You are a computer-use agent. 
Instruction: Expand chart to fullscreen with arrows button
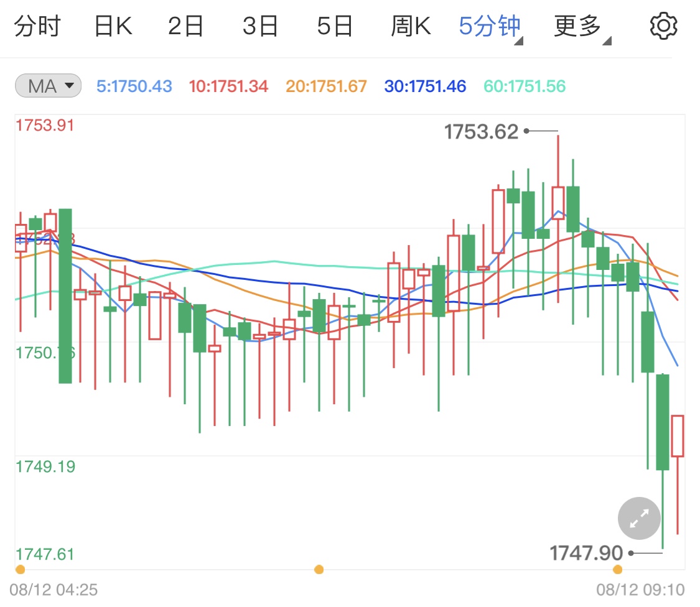[x=639, y=518]
